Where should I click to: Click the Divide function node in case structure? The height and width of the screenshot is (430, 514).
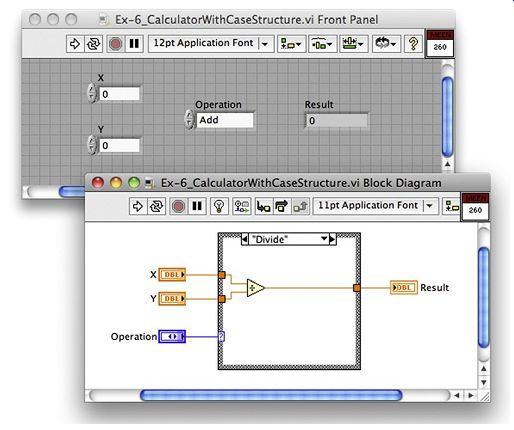point(256,288)
